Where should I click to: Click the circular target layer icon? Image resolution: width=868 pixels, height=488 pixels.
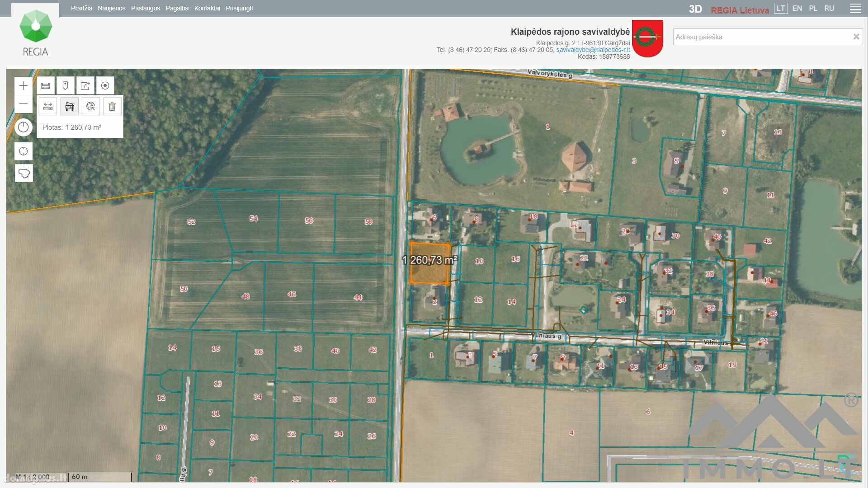click(x=105, y=85)
